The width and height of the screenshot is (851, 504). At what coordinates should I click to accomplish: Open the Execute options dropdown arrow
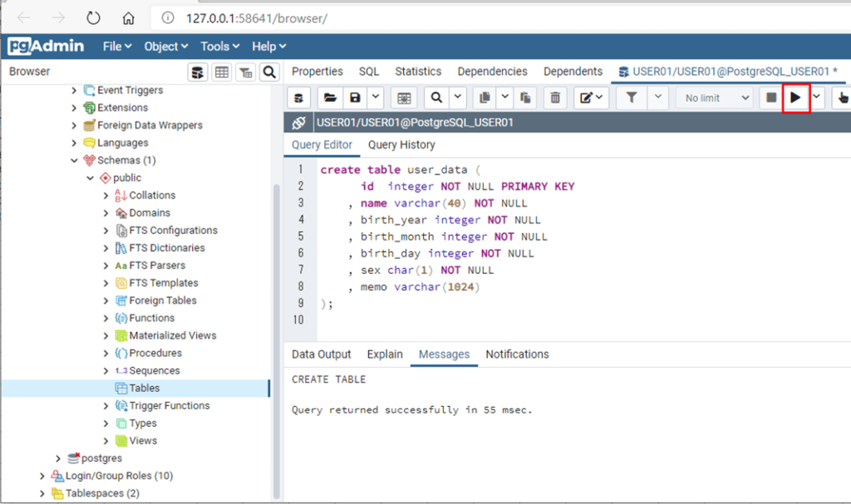pyautogui.click(x=817, y=98)
